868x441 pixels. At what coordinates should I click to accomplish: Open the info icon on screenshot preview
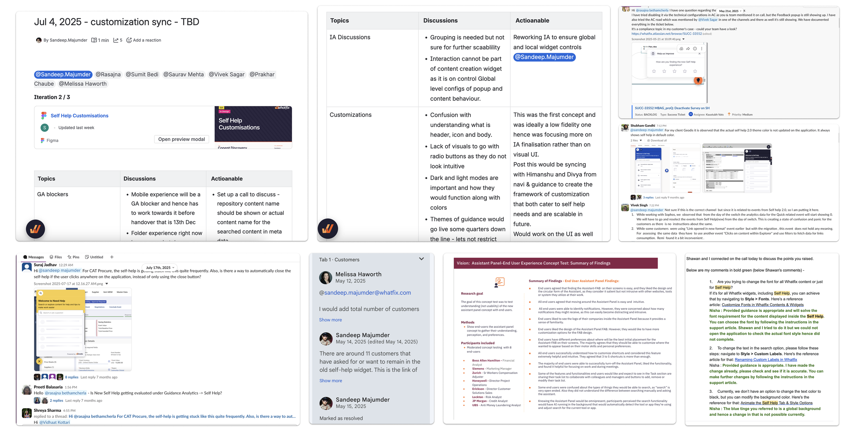point(695,49)
